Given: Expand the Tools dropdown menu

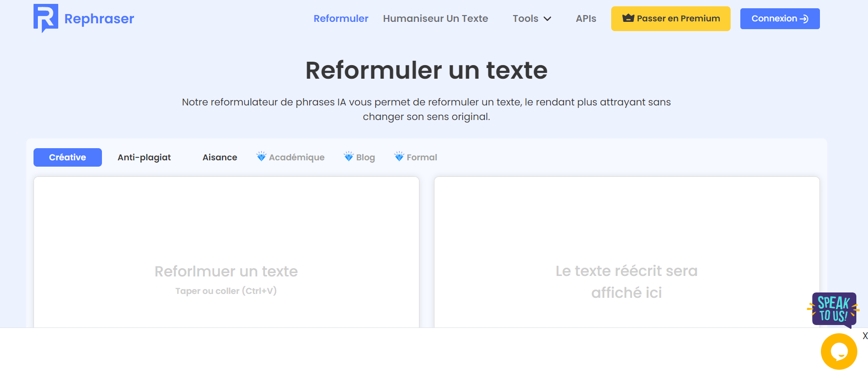Looking at the screenshot, I should pos(532,18).
